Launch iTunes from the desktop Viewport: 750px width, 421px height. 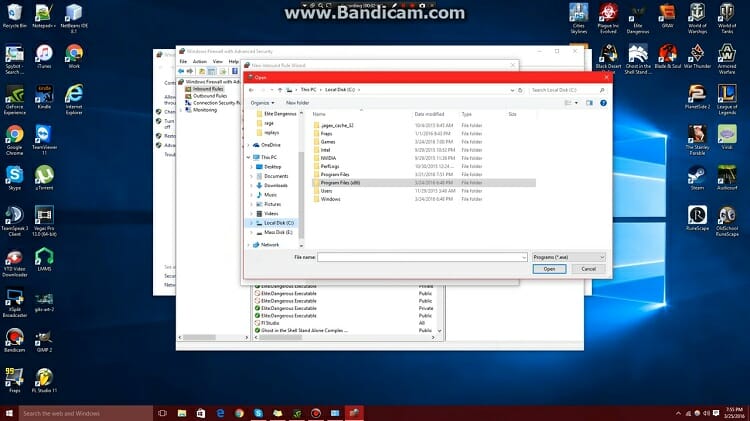coord(44,56)
